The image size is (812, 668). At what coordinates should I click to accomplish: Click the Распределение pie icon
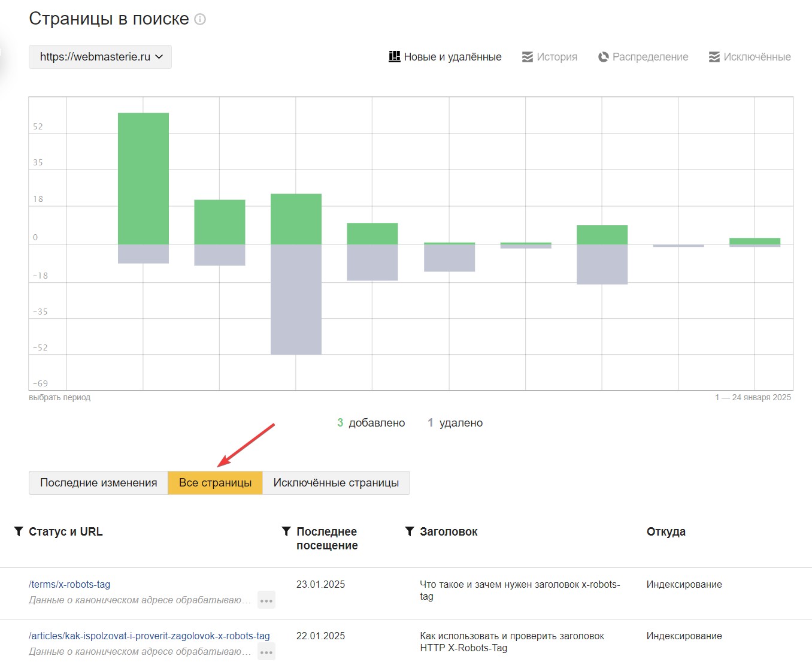603,57
